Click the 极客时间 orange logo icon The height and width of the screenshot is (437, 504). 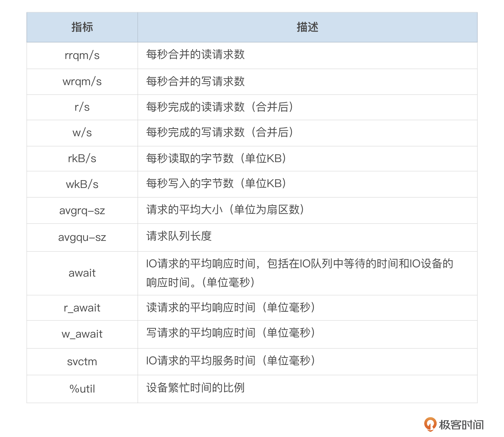click(x=430, y=424)
